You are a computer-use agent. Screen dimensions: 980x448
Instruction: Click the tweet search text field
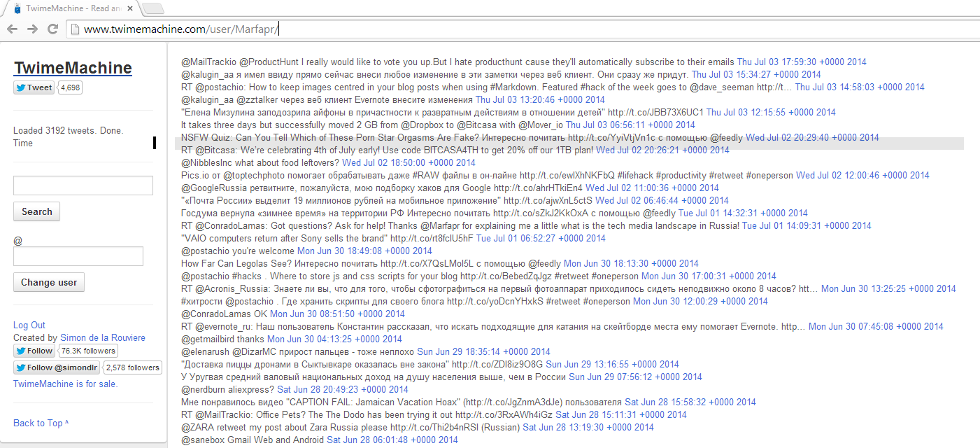(83, 185)
